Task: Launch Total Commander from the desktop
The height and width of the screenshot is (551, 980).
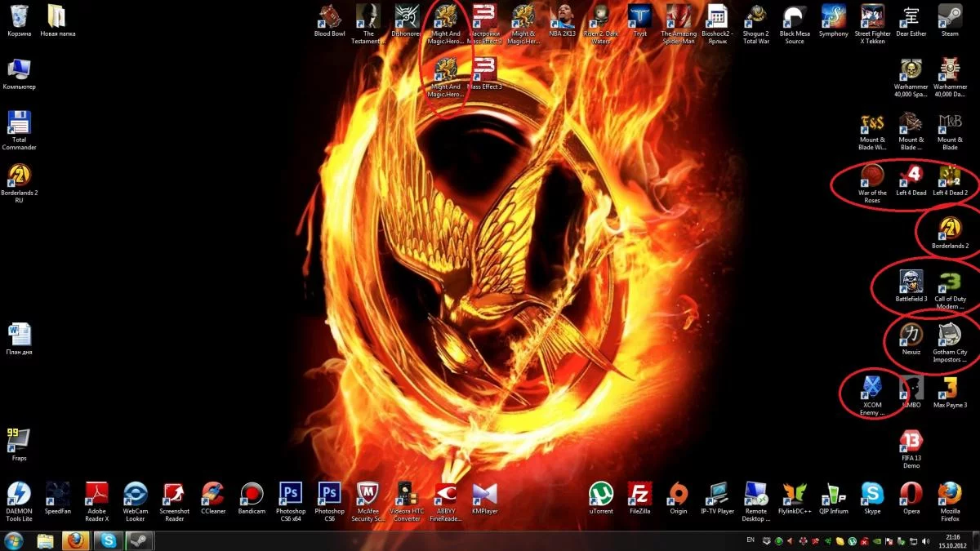Action: coord(20,131)
